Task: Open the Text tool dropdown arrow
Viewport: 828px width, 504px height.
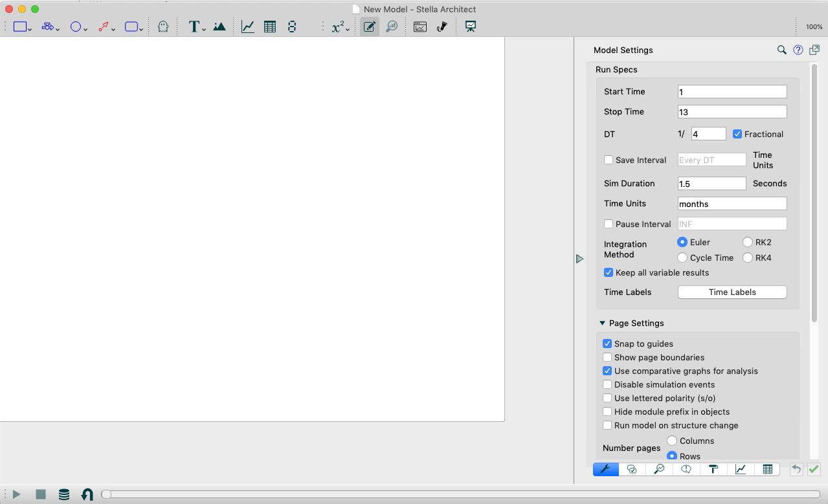Action: [x=204, y=30]
